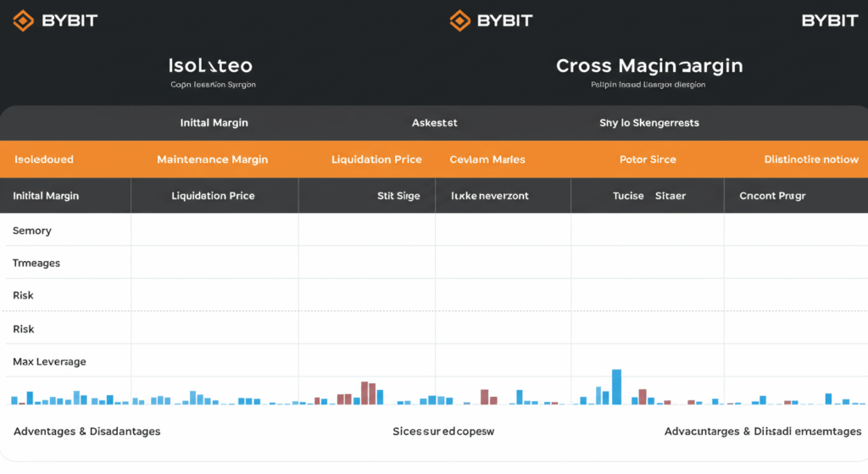Open the Initial Margin tab in gray bar
The width and height of the screenshot is (868, 474).
pyautogui.click(x=214, y=123)
